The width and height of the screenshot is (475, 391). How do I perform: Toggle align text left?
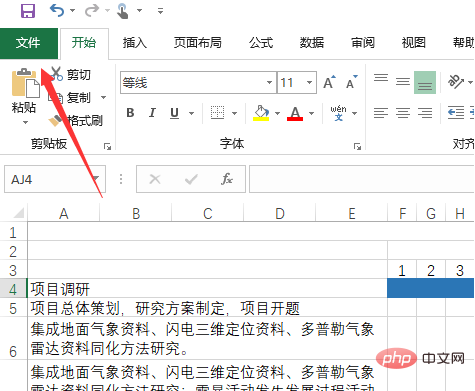tap(381, 113)
